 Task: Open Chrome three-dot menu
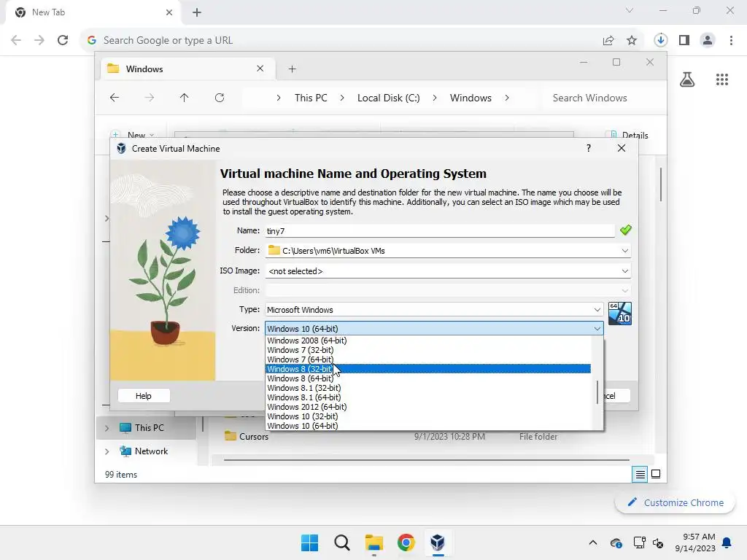731,41
